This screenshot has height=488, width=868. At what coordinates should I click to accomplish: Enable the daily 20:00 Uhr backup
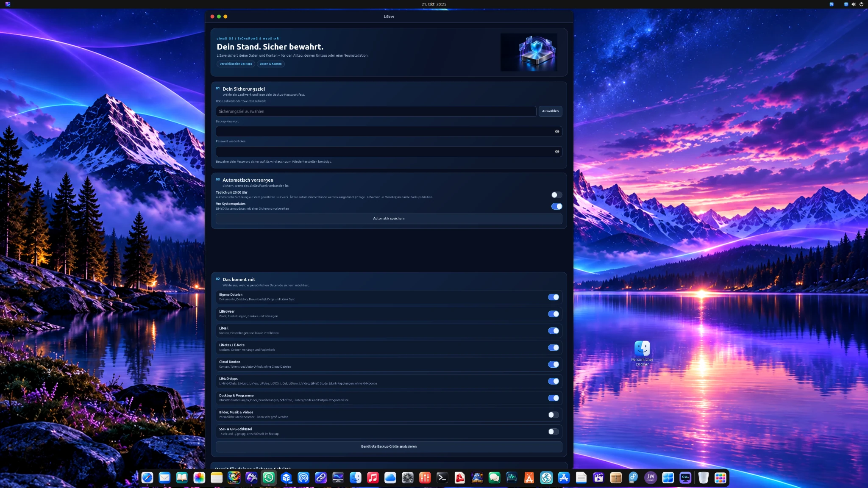556,195
